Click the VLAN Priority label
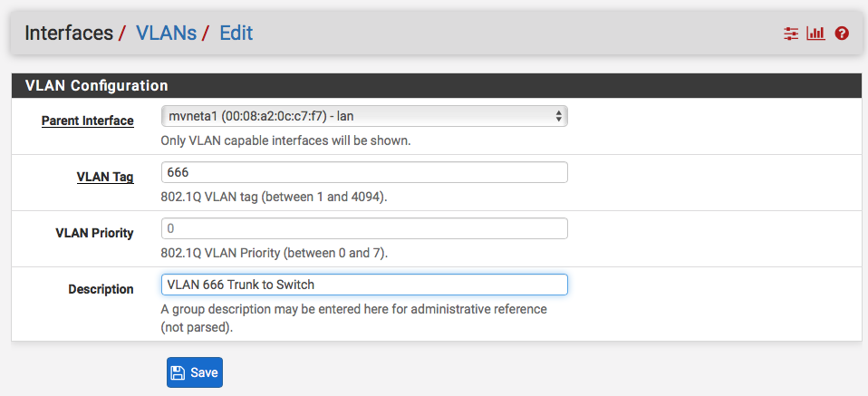This screenshot has width=868, height=396. click(x=94, y=233)
